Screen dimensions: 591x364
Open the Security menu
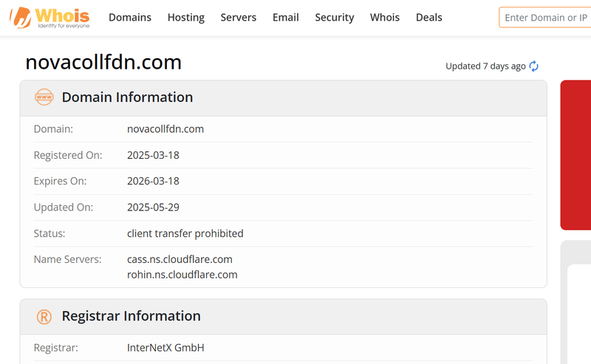click(335, 17)
